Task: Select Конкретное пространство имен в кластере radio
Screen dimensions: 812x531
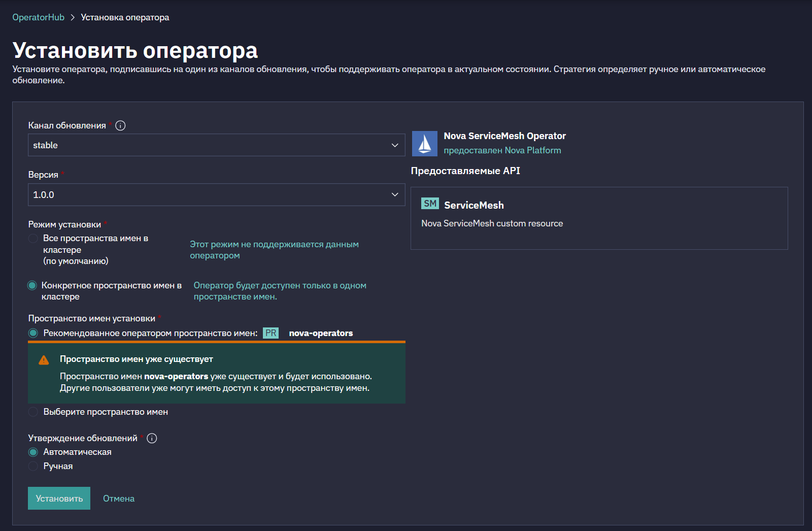Action: pyautogui.click(x=32, y=285)
